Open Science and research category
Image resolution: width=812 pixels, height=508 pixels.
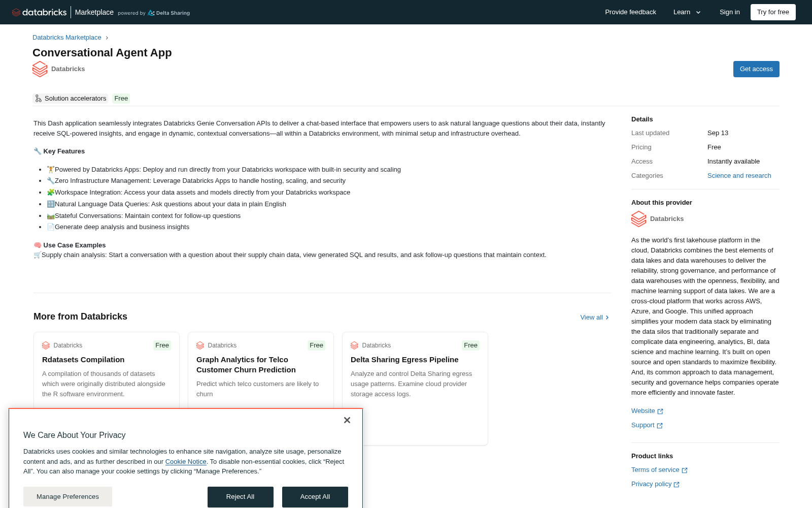point(739,176)
